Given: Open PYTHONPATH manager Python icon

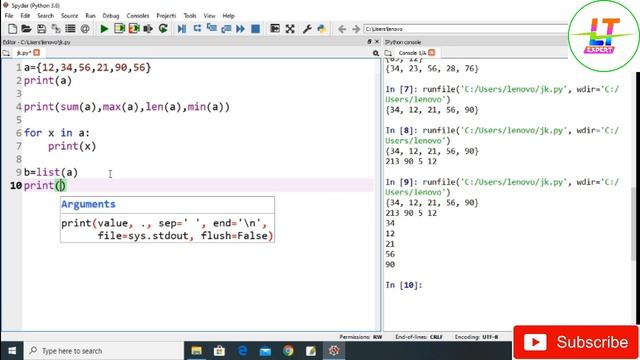Looking at the screenshot, I should (x=322, y=29).
